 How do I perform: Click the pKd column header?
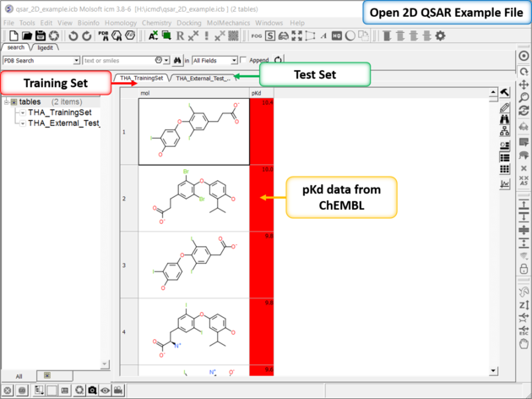pyautogui.click(x=261, y=92)
